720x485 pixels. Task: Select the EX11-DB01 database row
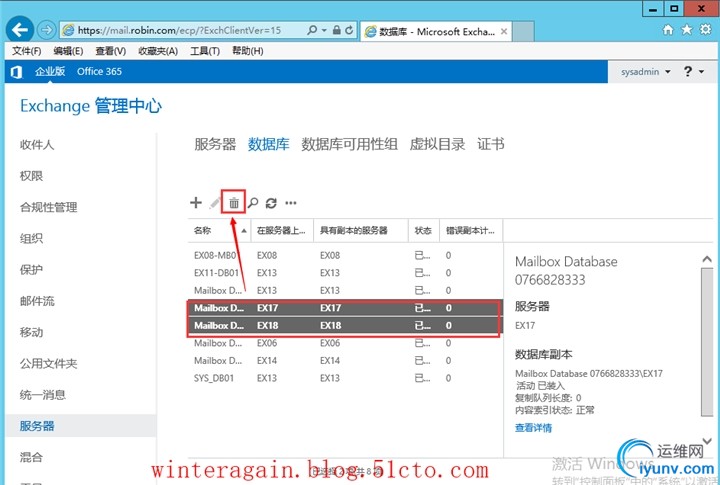tap(345, 273)
